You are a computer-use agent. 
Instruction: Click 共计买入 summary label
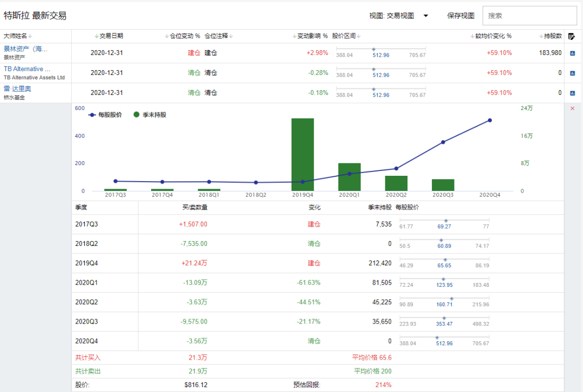88,358
